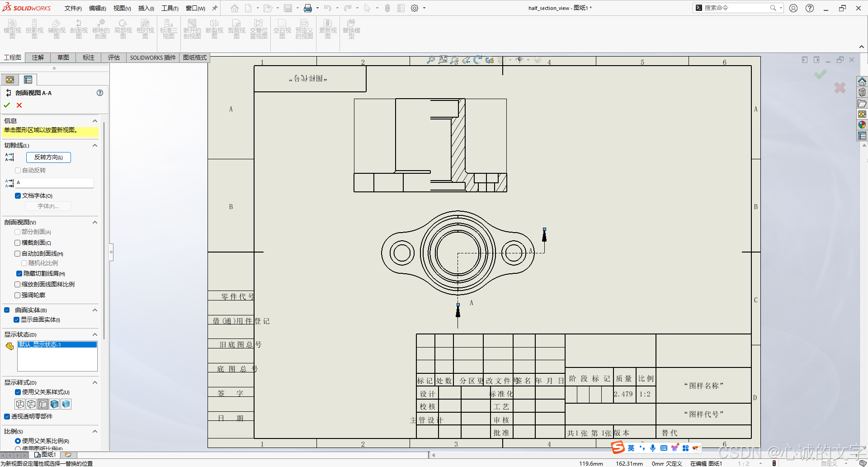Open 文件 menu
The width and height of the screenshot is (868, 467).
(73, 8)
